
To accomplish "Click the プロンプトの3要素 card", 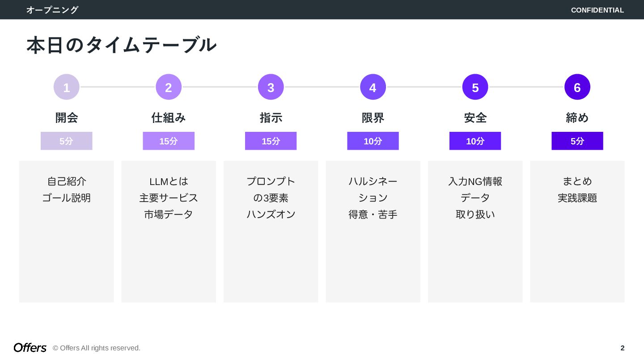I will point(271,232).
